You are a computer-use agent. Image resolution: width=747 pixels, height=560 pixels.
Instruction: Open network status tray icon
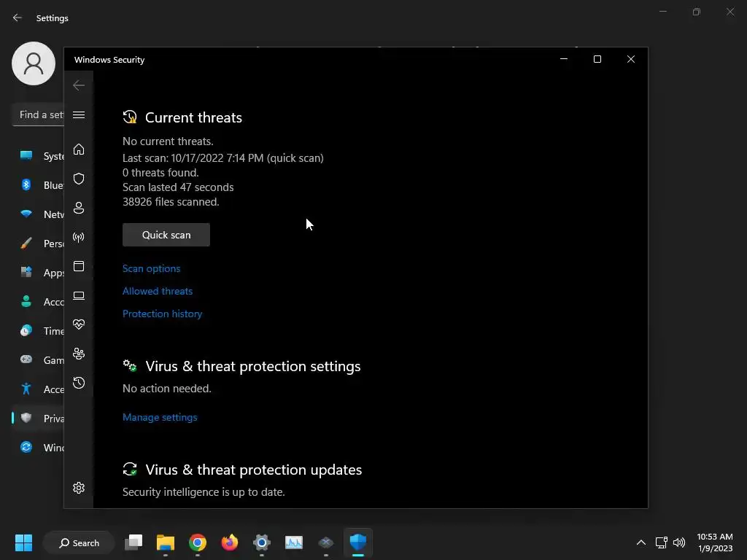pos(661,542)
